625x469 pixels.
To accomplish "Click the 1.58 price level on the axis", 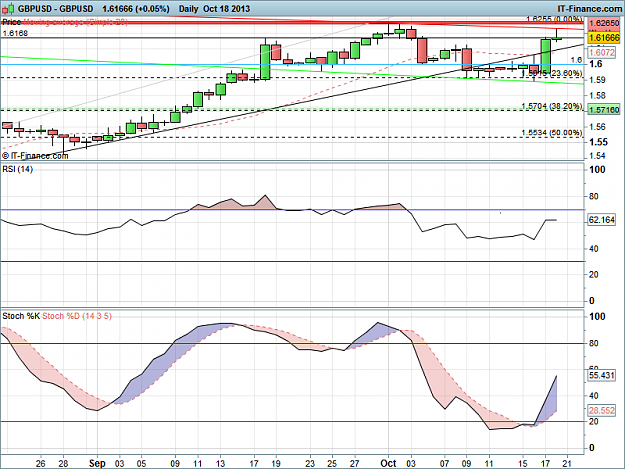I will click(x=597, y=96).
